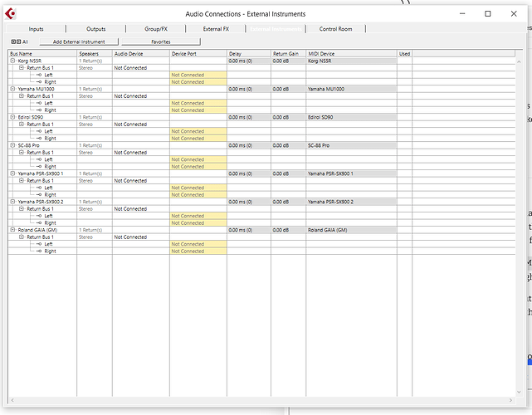532x415 pixels.
Task: Open Device Port for Edirol SD90 Left channel
Action: tap(198, 131)
